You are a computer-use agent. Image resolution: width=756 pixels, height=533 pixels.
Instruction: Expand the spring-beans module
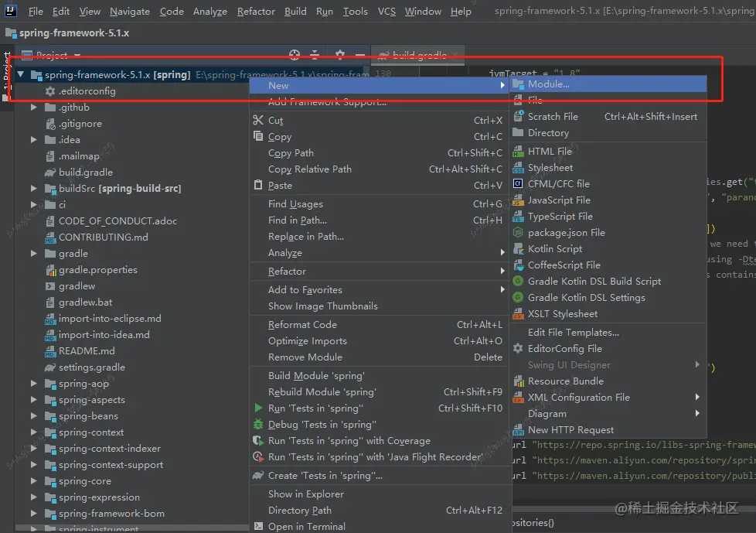(34, 415)
